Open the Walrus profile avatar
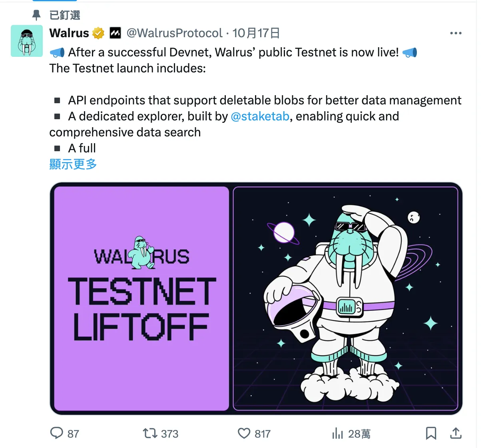The height and width of the screenshot is (448, 486). tap(27, 41)
